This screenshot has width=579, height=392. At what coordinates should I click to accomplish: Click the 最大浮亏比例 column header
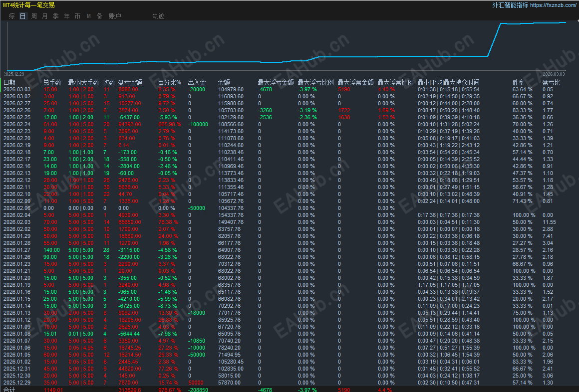point(316,82)
